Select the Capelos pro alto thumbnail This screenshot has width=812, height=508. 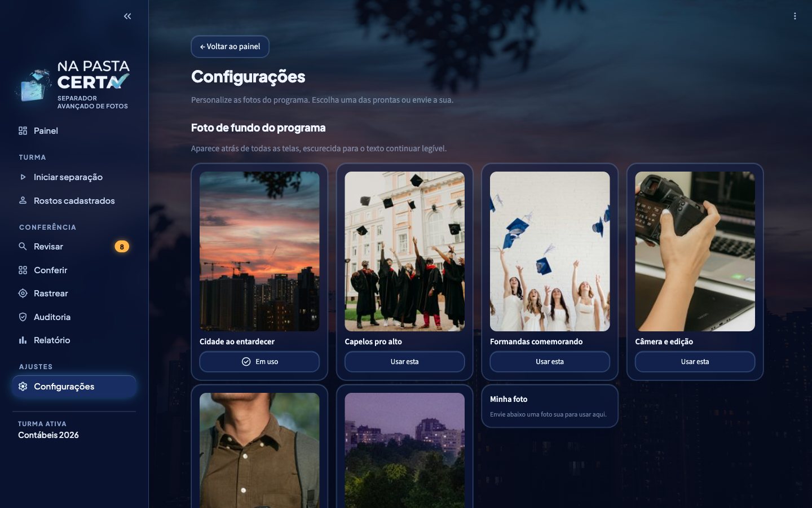(405, 251)
